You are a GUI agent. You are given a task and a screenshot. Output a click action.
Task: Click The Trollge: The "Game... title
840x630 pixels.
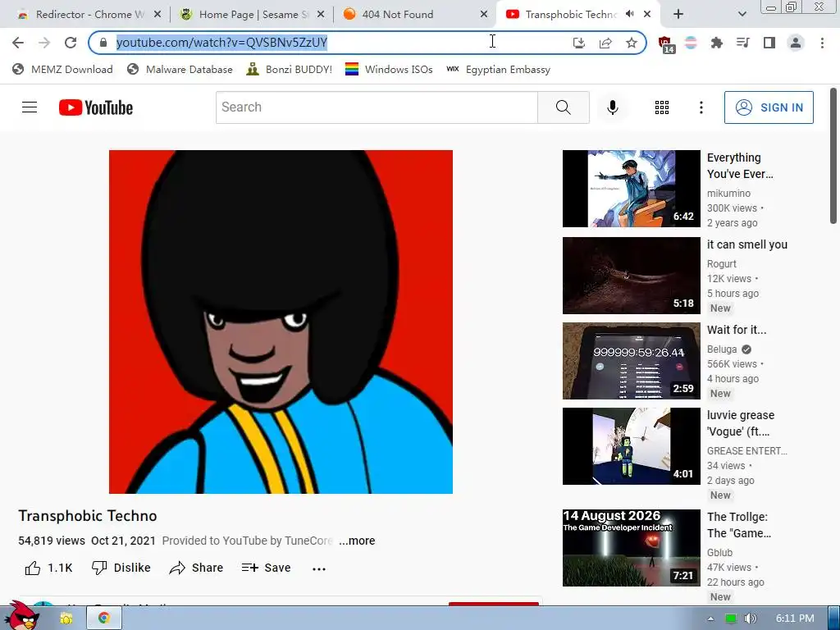click(x=739, y=525)
